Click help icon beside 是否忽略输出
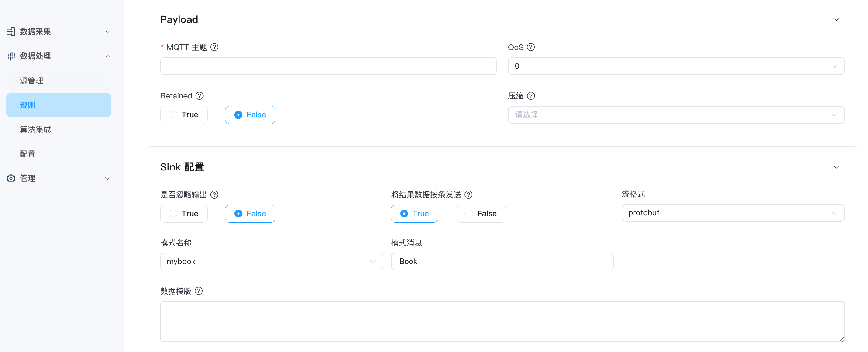The width and height of the screenshot is (868, 352). pyautogui.click(x=214, y=195)
